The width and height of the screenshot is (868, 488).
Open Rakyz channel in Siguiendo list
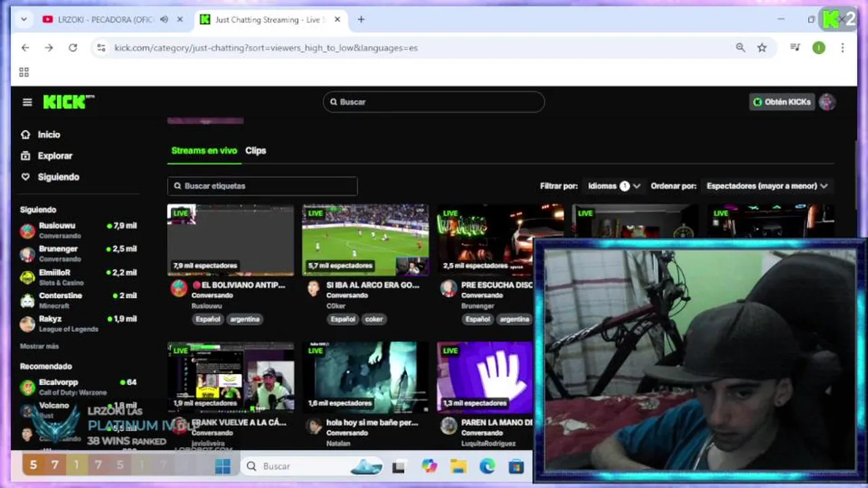coord(79,323)
